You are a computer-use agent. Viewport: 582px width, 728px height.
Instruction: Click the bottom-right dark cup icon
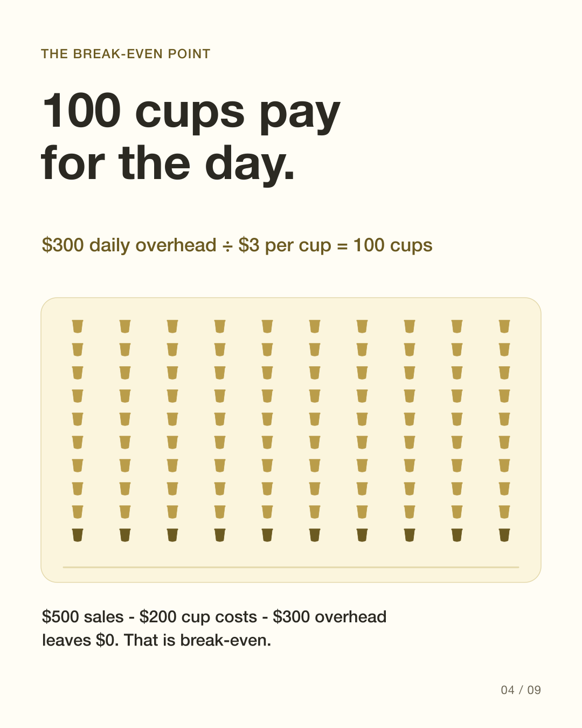pos(504,535)
